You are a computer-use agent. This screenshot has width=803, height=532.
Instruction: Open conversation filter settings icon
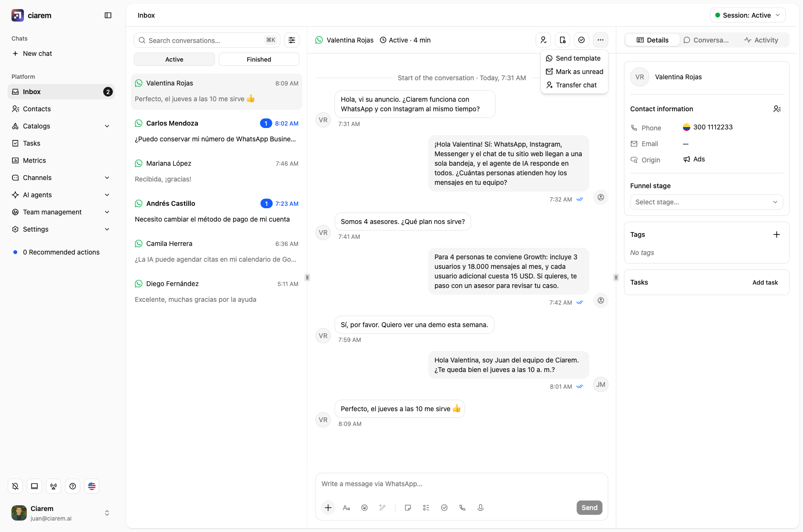[292, 40]
